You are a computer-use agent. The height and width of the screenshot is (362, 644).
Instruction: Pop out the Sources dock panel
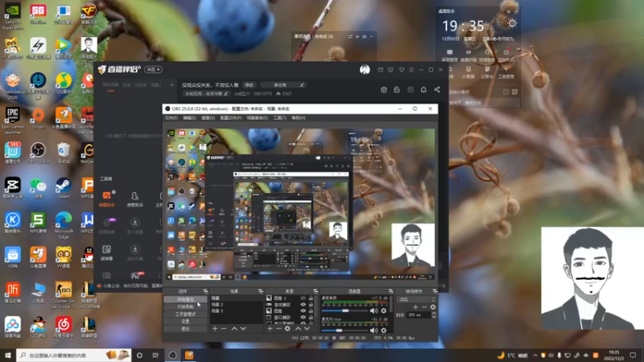316,291
